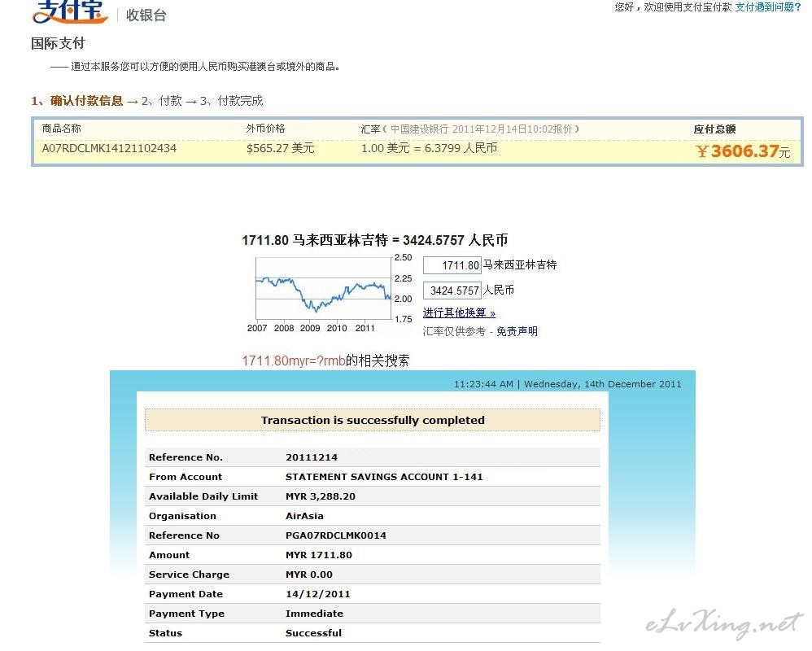Click reference number PGA07RDCLMK0014
Screen dimensions: 812x651
point(335,535)
